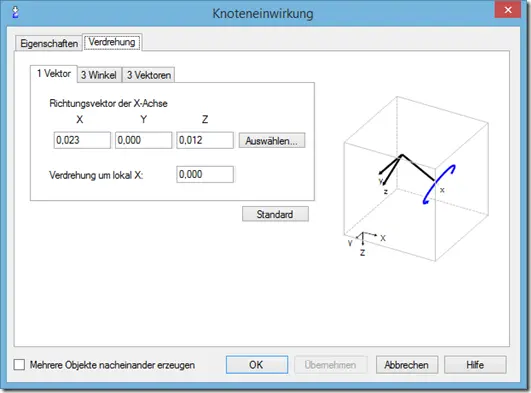531x393 pixels.
Task: Switch to the Eigenschaften tab
Action: tap(49, 43)
